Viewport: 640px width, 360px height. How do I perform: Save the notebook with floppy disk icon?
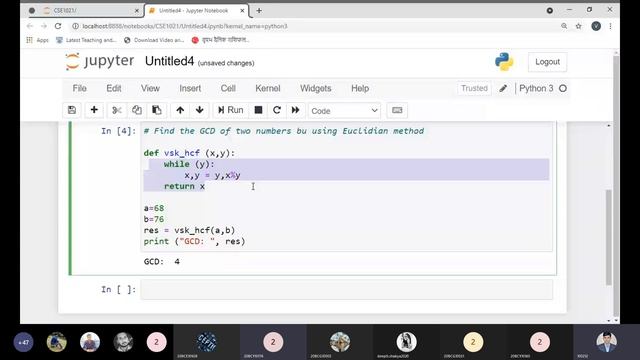pos(72,110)
